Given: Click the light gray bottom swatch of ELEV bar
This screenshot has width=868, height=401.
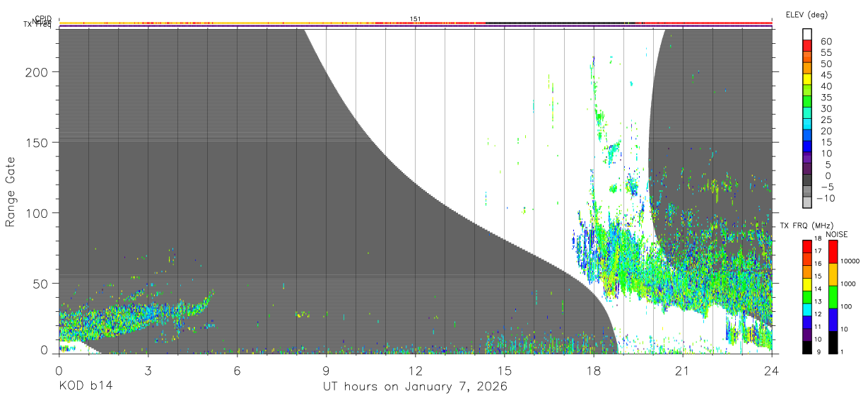Looking at the screenshot, I should (x=807, y=202).
